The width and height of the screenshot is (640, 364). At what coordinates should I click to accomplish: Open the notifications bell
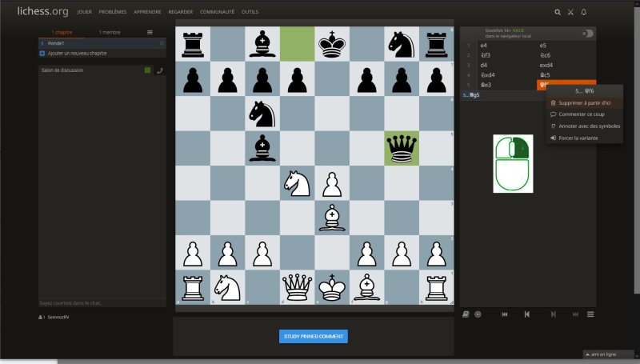[x=584, y=13]
